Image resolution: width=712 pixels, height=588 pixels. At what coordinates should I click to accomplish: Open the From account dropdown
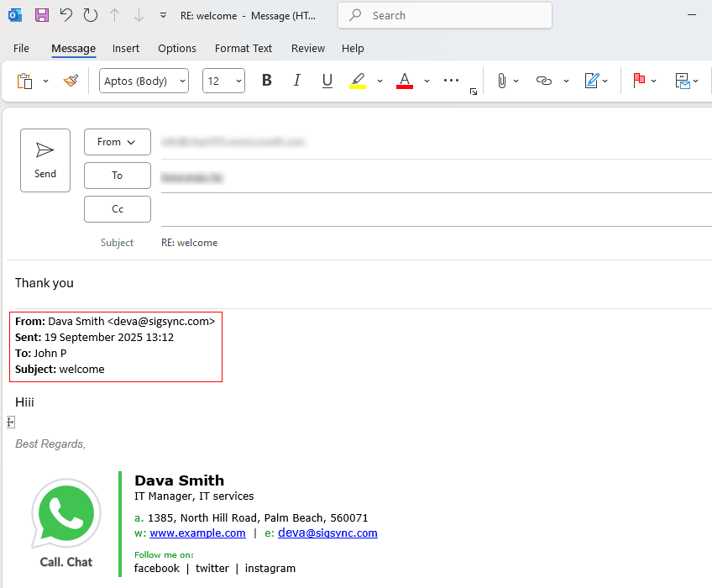pyautogui.click(x=117, y=142)
